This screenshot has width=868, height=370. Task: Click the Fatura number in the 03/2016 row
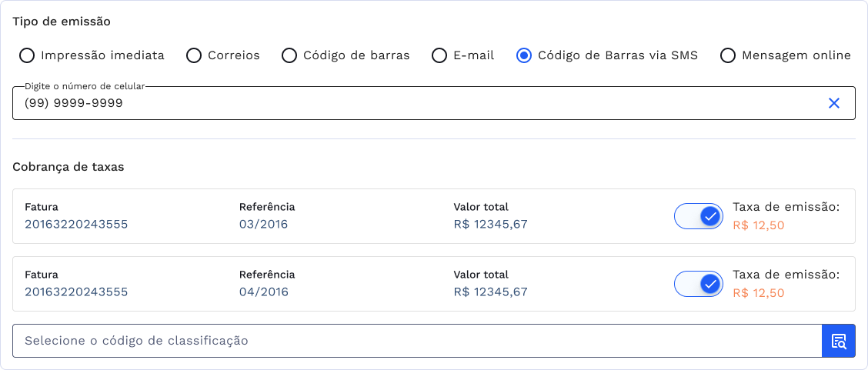tap(76, 225)
